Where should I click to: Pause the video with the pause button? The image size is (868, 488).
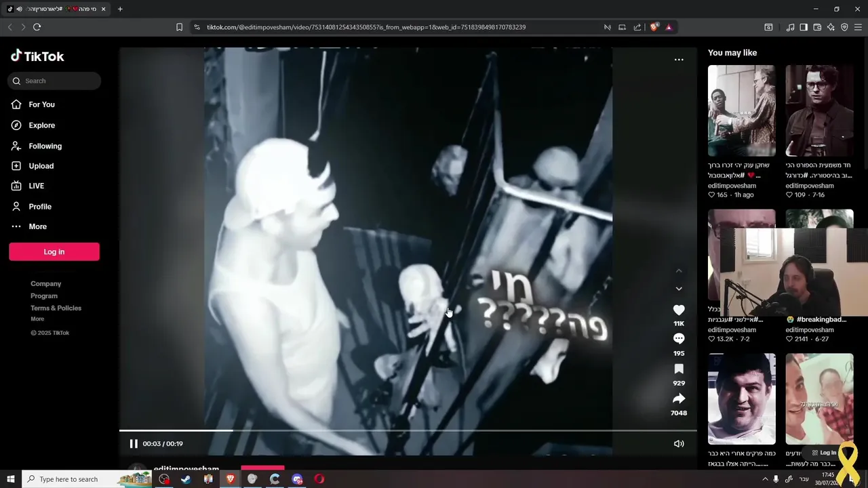(134, 444)
